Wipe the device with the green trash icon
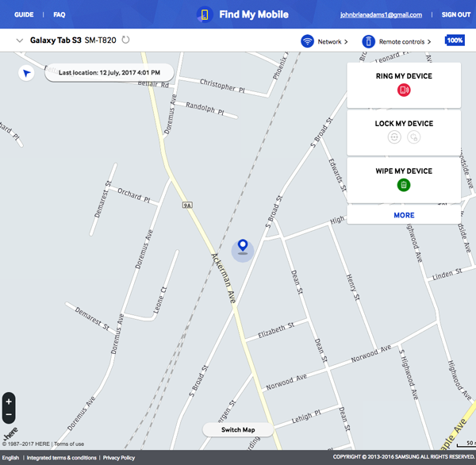This screenshot has width=476, height=465. [x=404, y=185]
